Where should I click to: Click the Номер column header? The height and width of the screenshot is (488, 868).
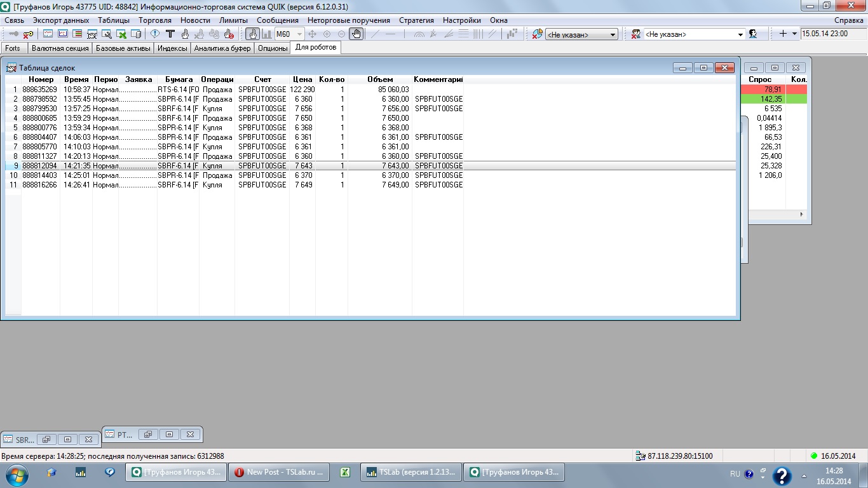[41, 79]
